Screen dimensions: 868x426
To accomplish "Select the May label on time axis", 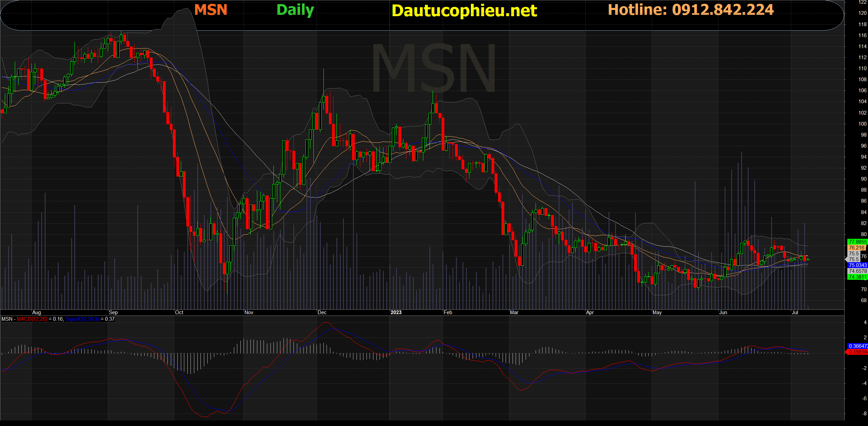I will (657, 312).
